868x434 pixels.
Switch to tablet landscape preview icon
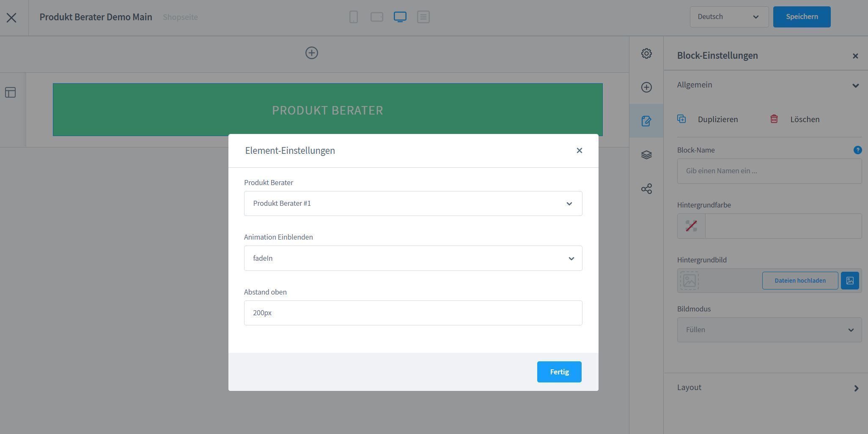click(x=376, y=17)
